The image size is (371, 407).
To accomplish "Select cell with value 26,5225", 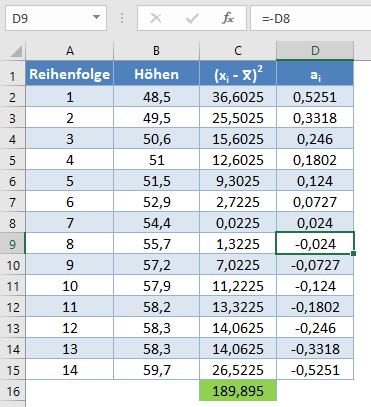I will click(238, 370).
